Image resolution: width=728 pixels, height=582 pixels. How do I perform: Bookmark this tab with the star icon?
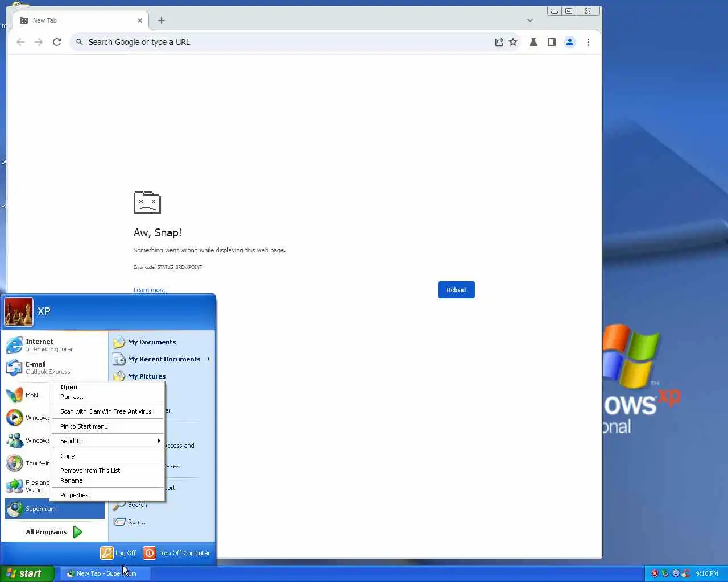[513, 42]
